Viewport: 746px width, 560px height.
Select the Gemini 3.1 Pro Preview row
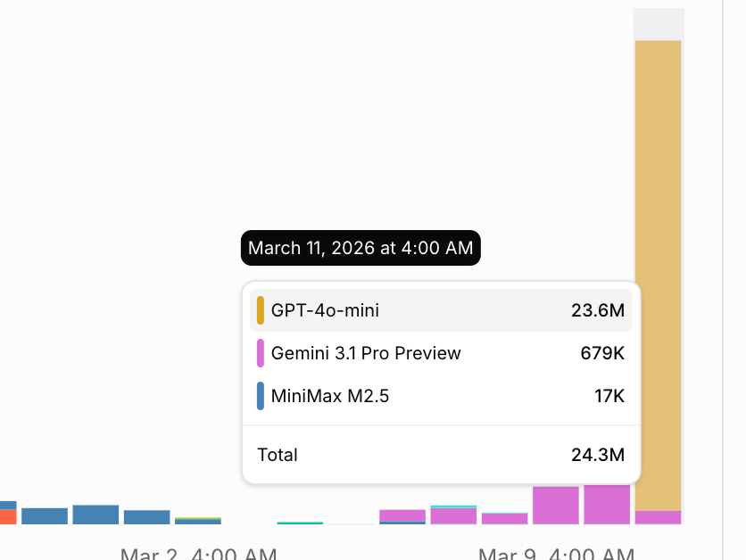pyautogui.click(x=441, y=353)
